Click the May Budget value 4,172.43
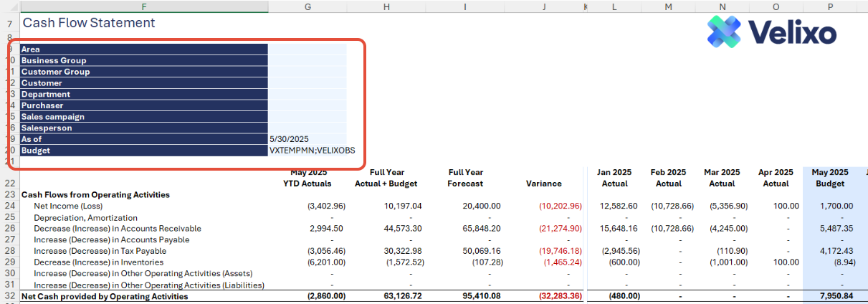This screenshot has width=868, height=304. point(836,251)
